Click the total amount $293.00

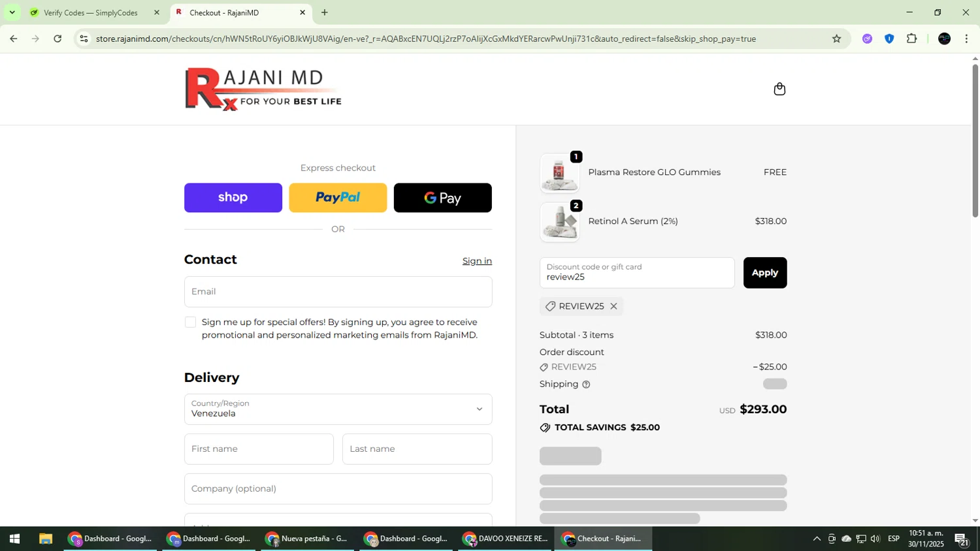(763, 409)
